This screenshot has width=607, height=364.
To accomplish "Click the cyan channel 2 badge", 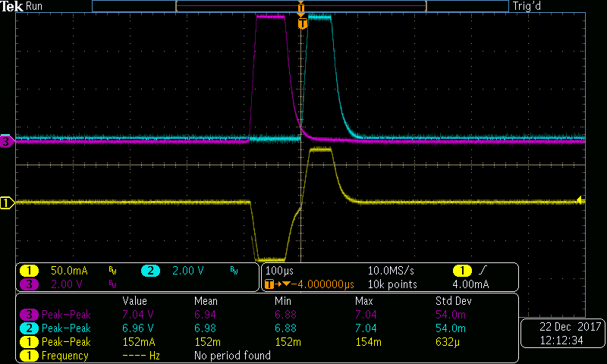I will point(150,270).
